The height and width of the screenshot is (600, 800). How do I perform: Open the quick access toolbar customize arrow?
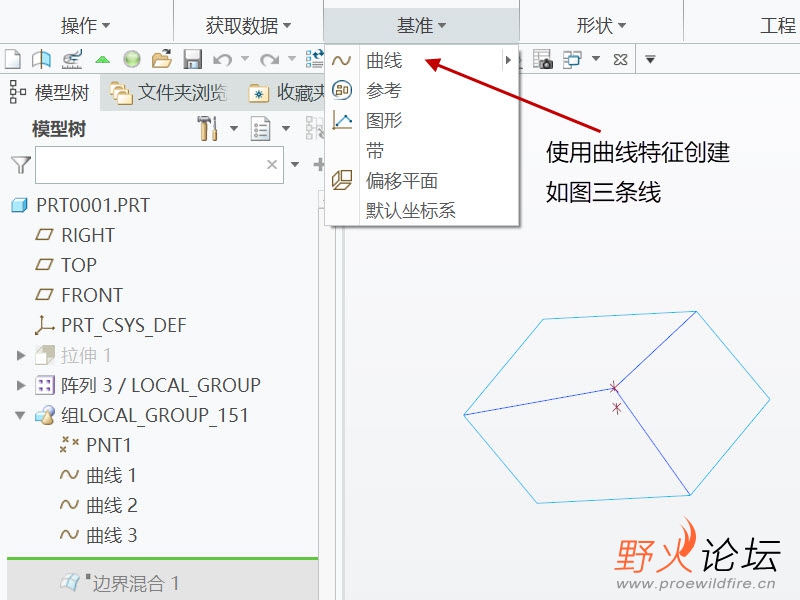pos(650,60)
